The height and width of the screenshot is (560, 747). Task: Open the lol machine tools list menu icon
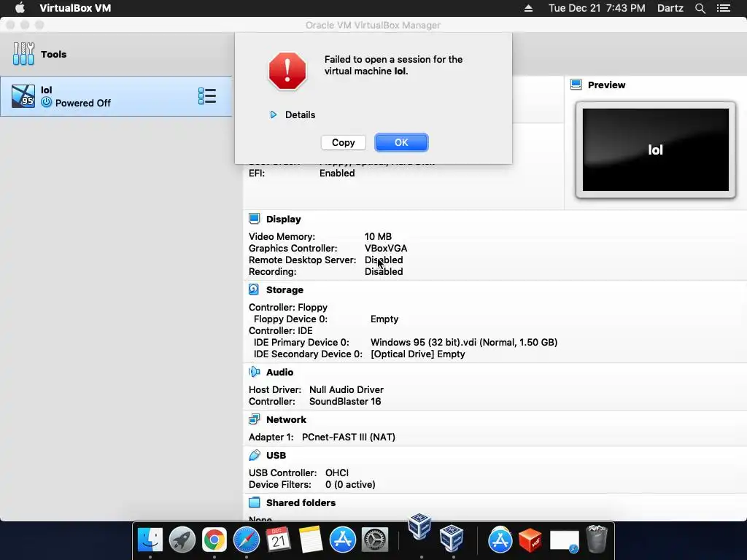tap(207, 96)
